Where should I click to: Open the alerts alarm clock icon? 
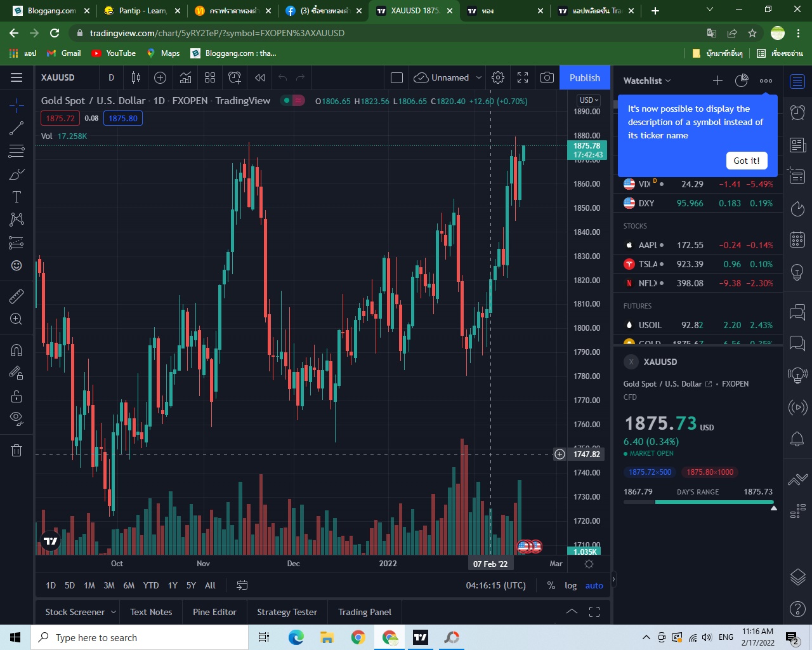[x=797, y=112]
